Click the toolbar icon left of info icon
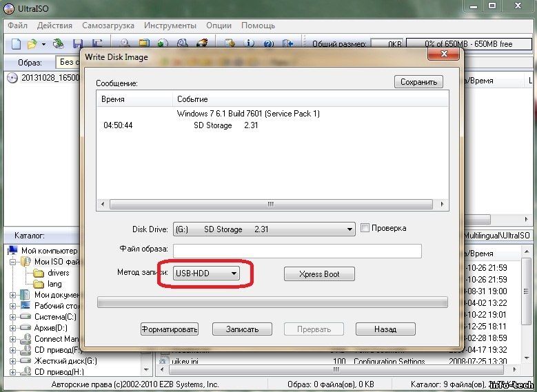This screenshot has width=537, height=392. click(230, 44)
